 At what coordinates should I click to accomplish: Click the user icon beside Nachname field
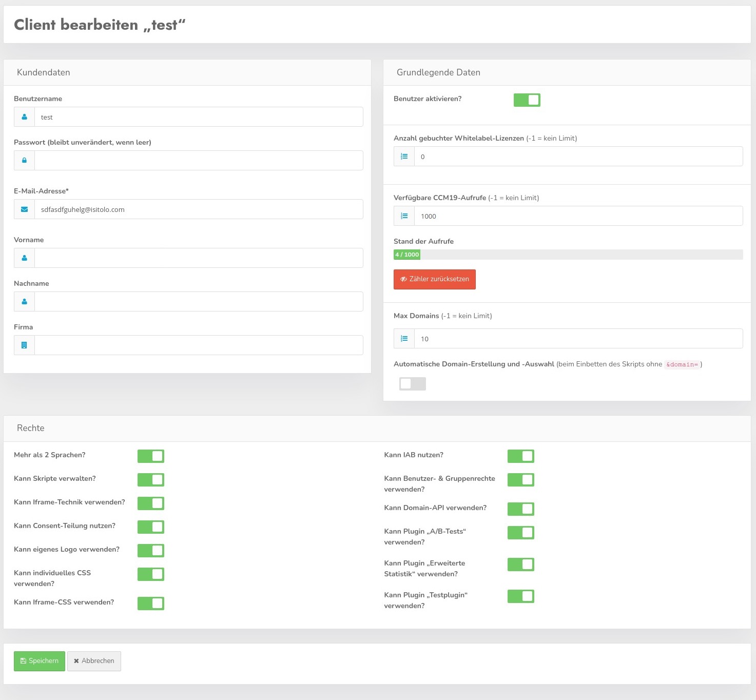[x=24, y=302]
